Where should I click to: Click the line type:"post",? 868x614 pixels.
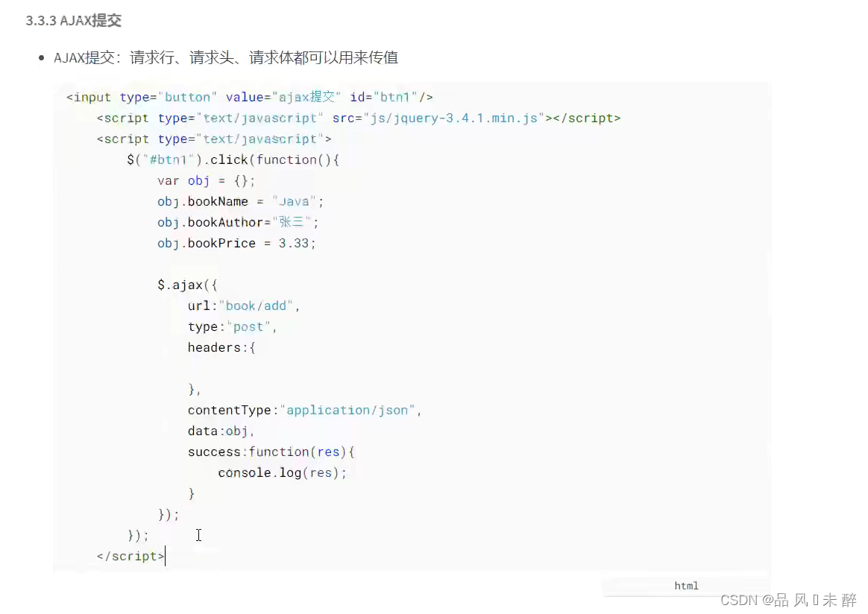tap(232, 327)
